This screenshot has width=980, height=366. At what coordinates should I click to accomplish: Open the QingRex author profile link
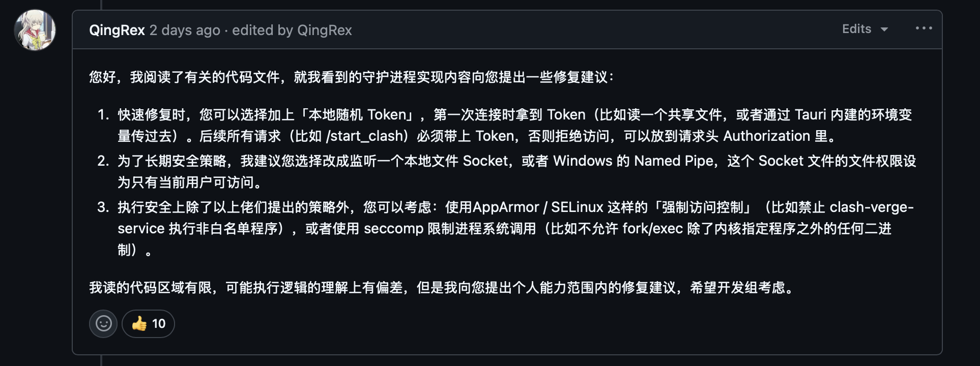tap(117, 30)
